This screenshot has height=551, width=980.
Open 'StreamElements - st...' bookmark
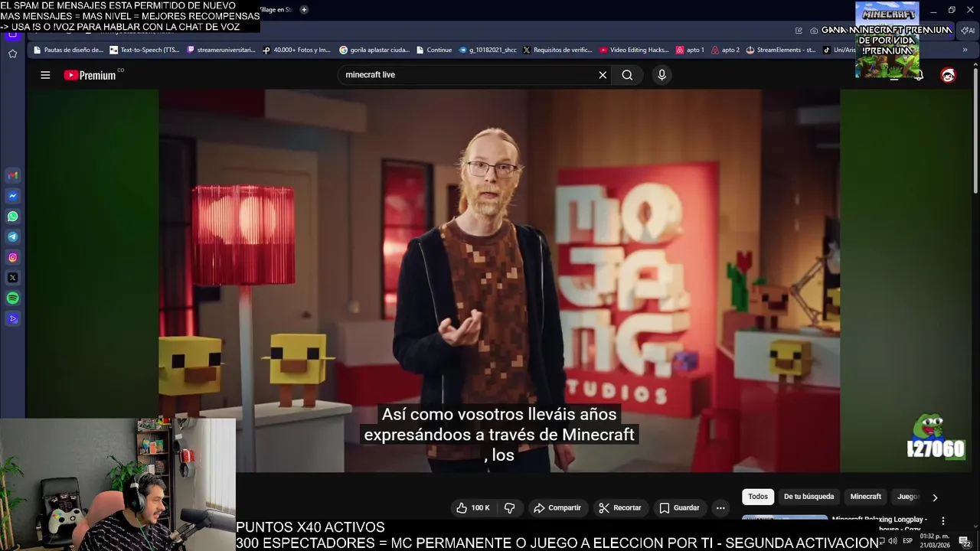pos(782,50)
